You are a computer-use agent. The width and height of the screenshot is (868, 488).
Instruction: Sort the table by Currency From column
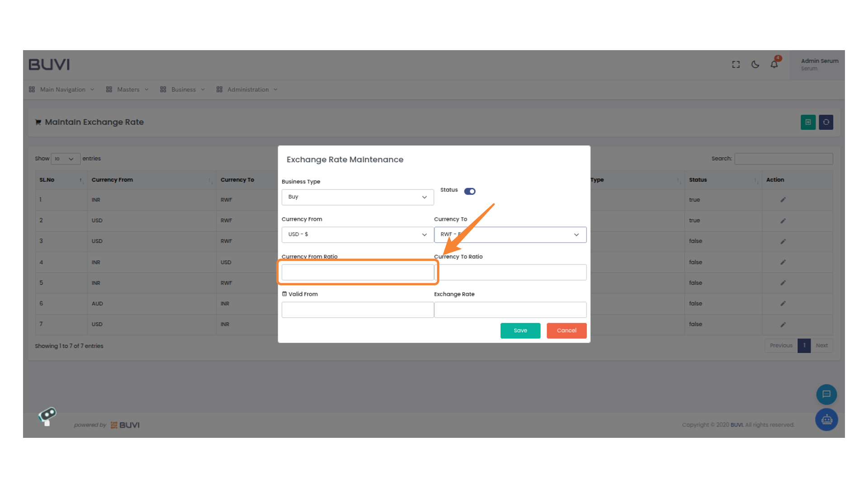point(112,180)
